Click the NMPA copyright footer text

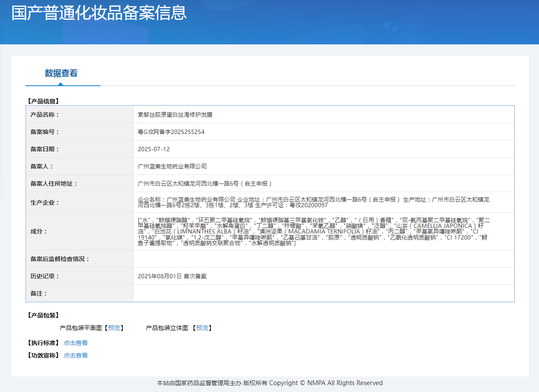coord(269,383)
